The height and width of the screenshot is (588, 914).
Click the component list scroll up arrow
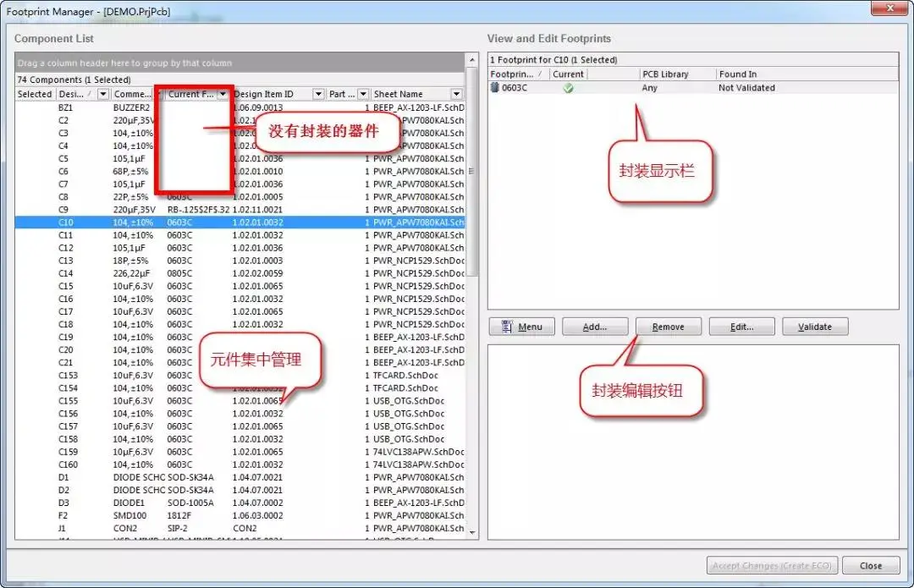(472, 60)
